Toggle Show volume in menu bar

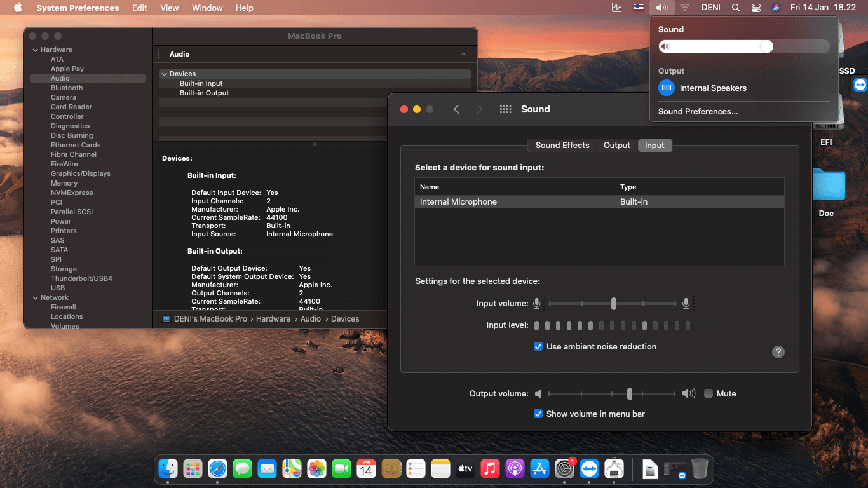click(x=538, y=414)
